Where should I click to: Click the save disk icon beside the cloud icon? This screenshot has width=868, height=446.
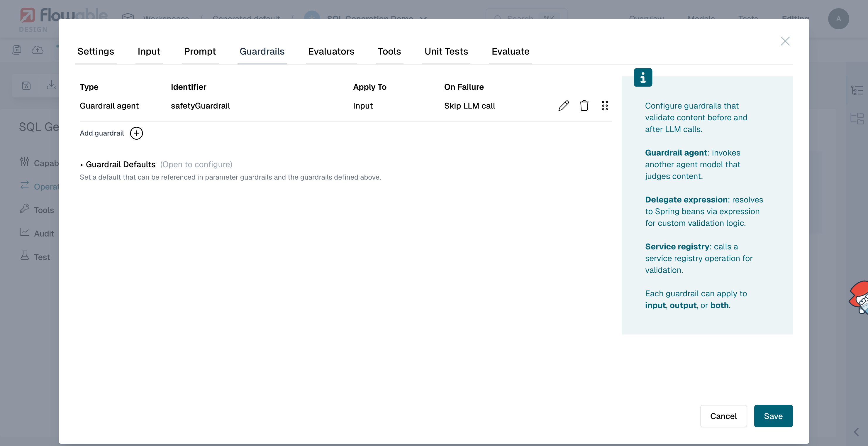[16, 50]
